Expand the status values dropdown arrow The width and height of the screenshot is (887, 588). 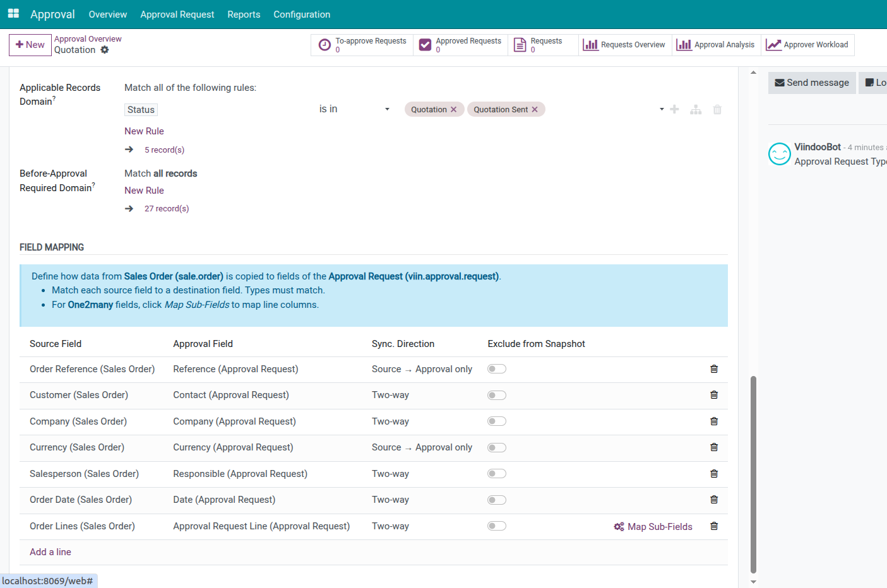click(662, 109)
